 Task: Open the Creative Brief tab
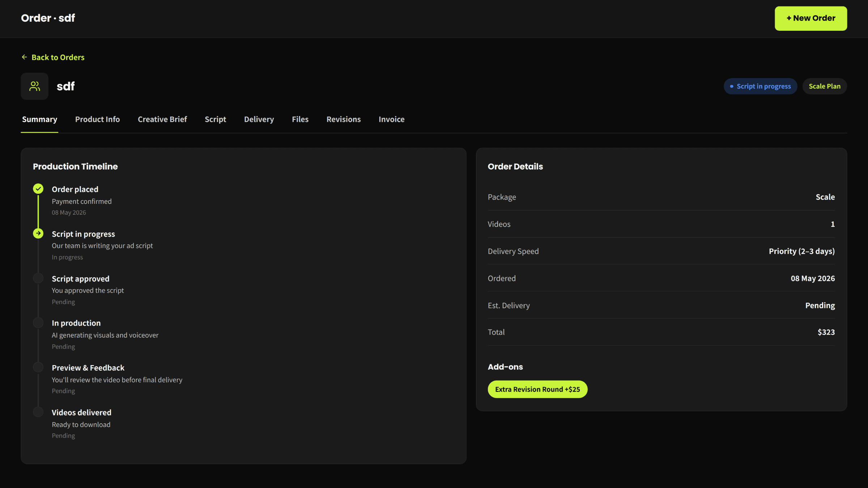coord(162,119)
